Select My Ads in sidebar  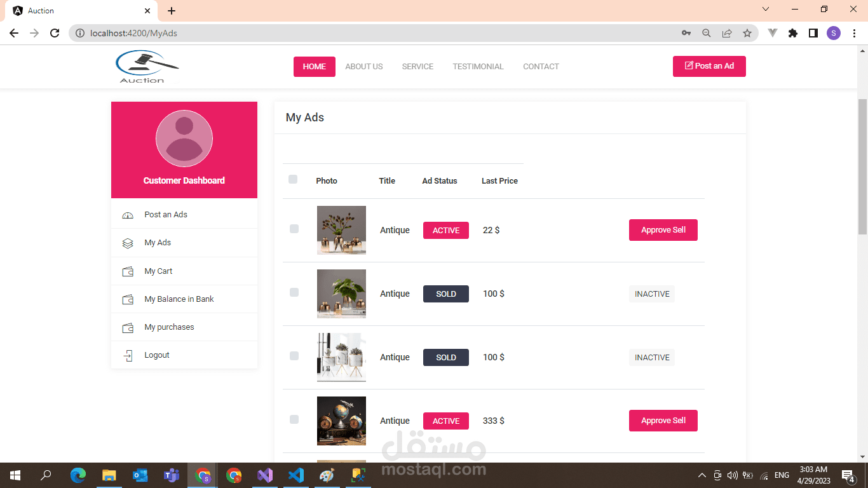click(184, 243)
